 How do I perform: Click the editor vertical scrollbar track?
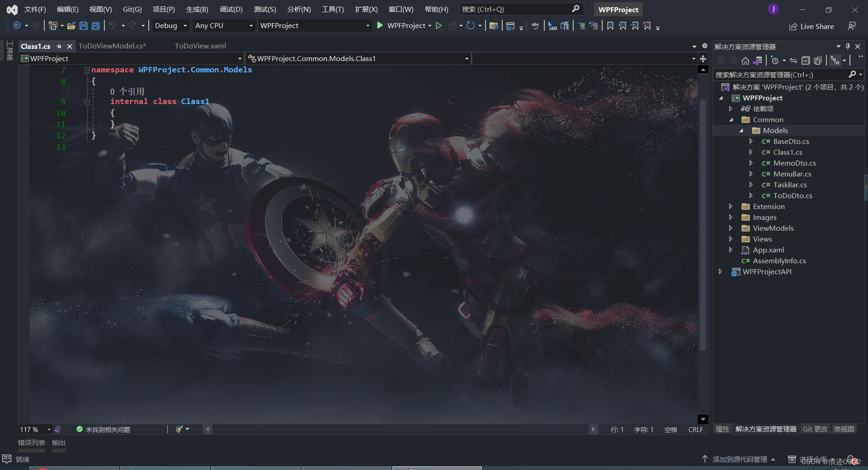pyautogui.click(x=703, y=244)
